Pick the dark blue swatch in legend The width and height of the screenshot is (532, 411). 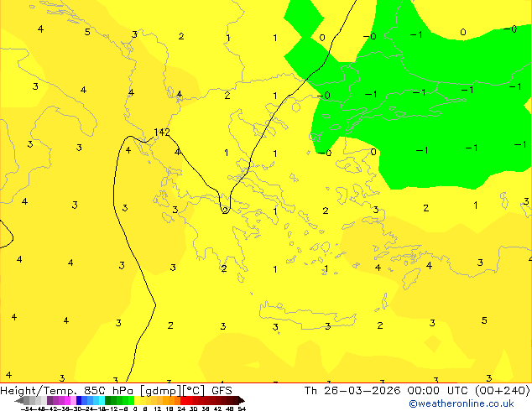pyautogui.click(x=79, y=400)
